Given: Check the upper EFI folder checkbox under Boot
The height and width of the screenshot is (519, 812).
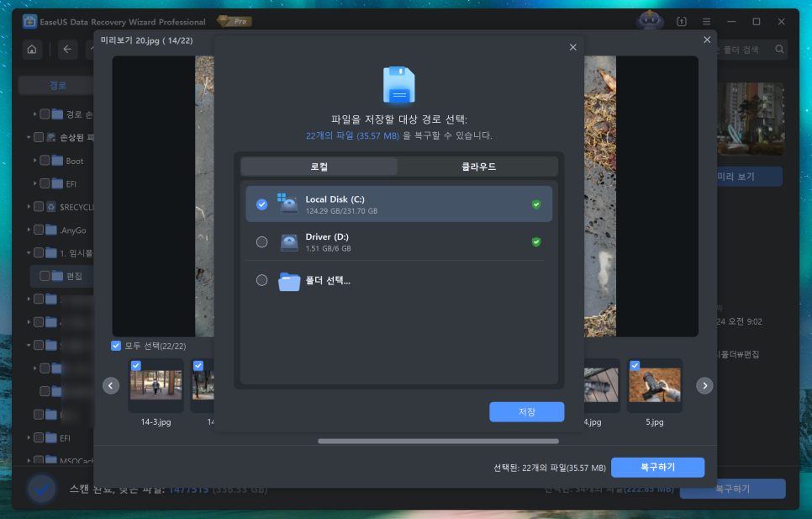Looking at the screenshot, I should coord(45,183).
